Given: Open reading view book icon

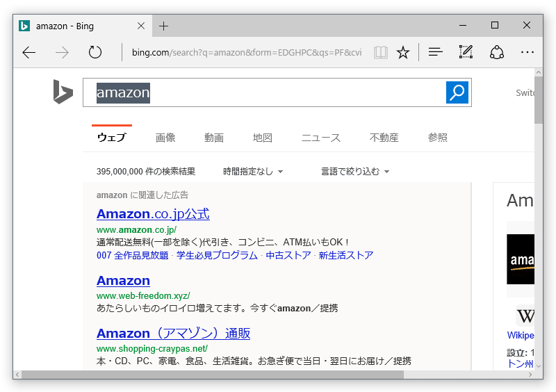Looking at the screenshot, I should 380,53.
